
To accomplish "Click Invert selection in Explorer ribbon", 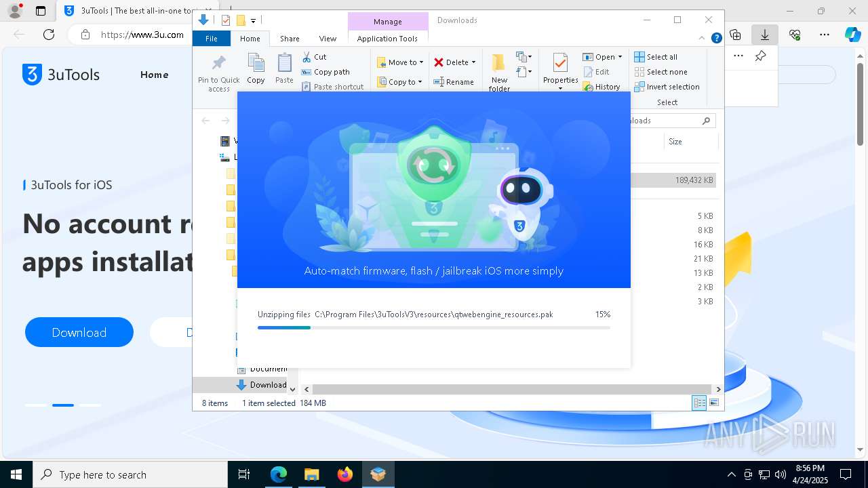I will pos(667,87).
